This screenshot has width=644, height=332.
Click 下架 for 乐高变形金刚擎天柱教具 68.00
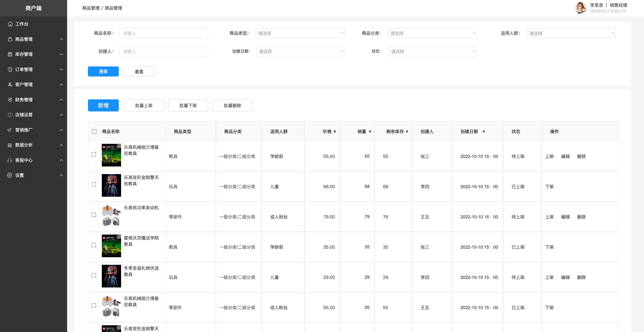point(549,187)
